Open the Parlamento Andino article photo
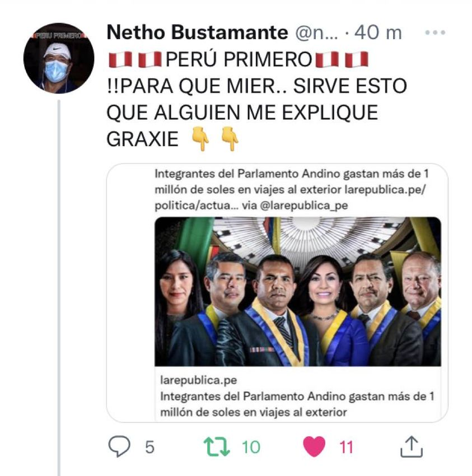The height and width of the screenshot is (476, 472). 298,291
